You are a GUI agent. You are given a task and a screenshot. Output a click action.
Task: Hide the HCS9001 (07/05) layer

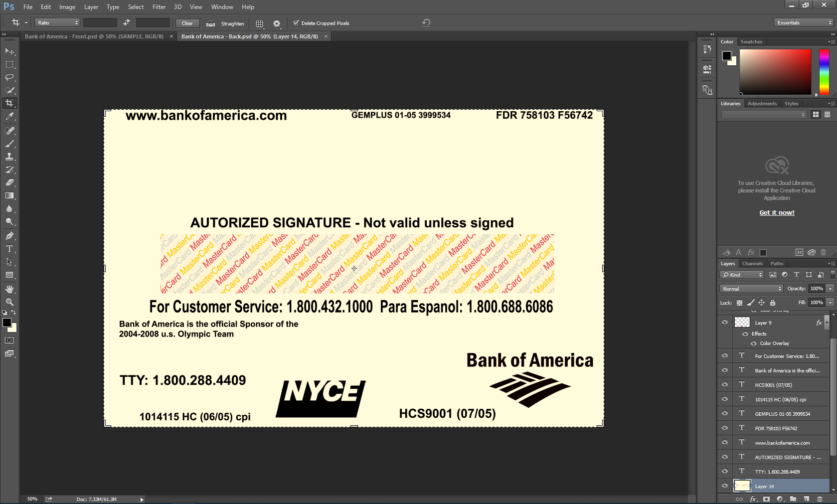(725, 384)
